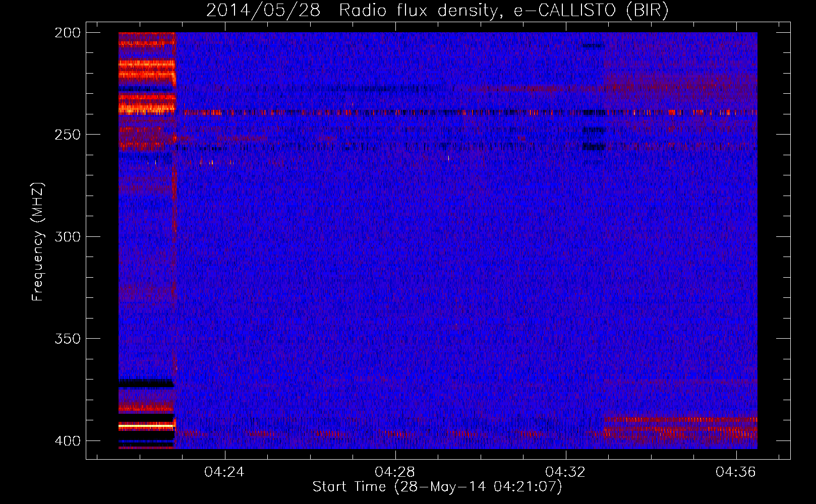
Task: Click the 'Frequency (MHZ)' axis label
Action: pos(38,241)
